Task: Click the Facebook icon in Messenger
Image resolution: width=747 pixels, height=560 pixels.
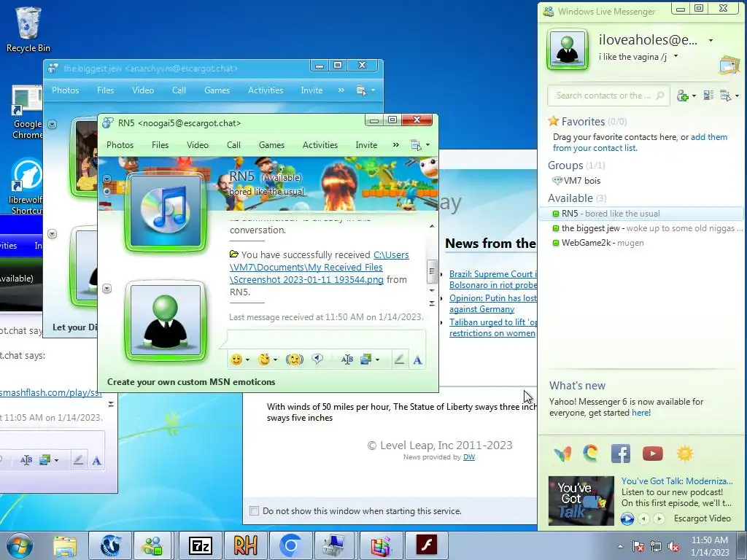Action: (620, 454)
